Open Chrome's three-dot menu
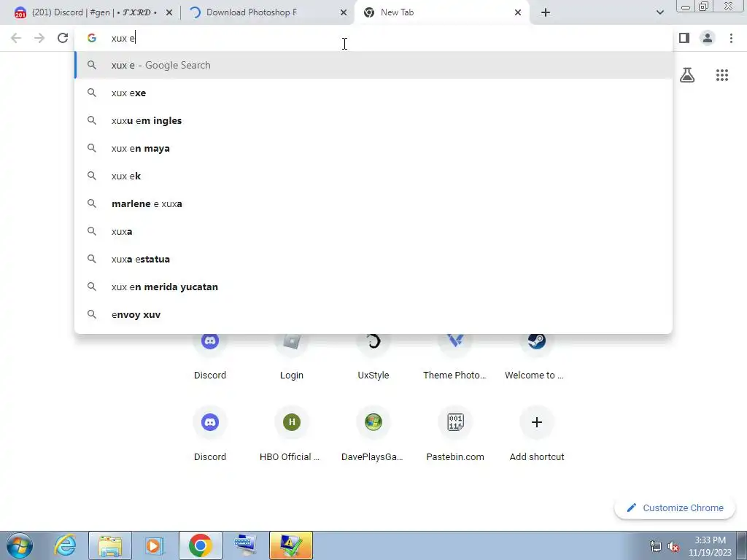This screenshot has height=560, width=747. (731, 38)
